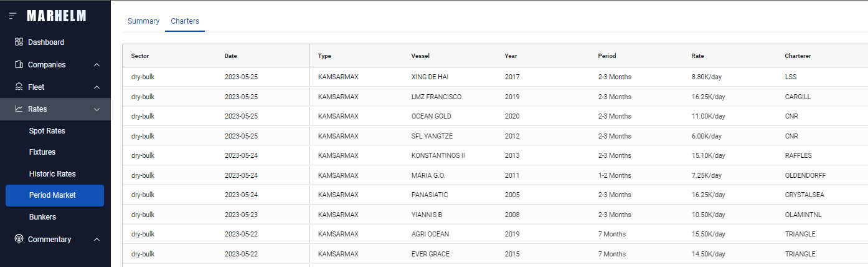The image size is (868, 267).
Task: Click the Dashboard grid icon
Action: coord(19,42)
